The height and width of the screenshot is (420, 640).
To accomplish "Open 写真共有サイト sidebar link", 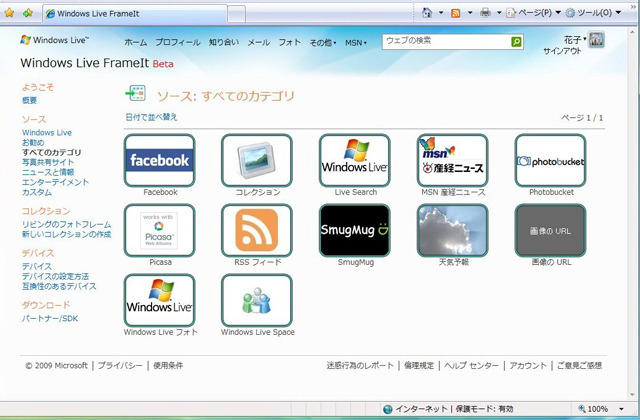I will coord(48,162).
